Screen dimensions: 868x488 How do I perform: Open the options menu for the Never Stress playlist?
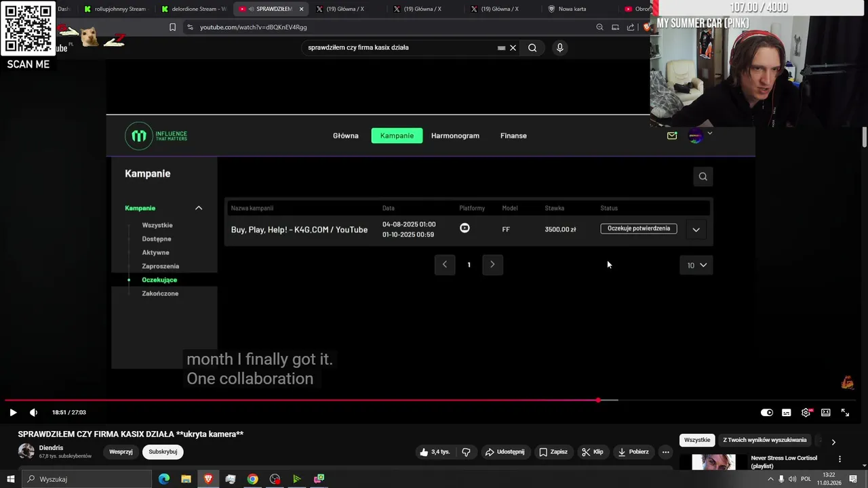point(840,459)
